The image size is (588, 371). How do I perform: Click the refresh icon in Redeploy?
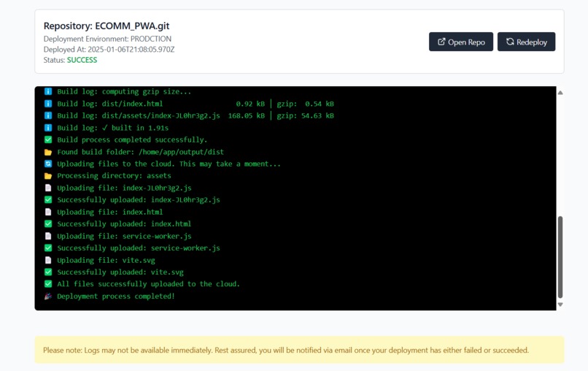(x=510, y=42)
